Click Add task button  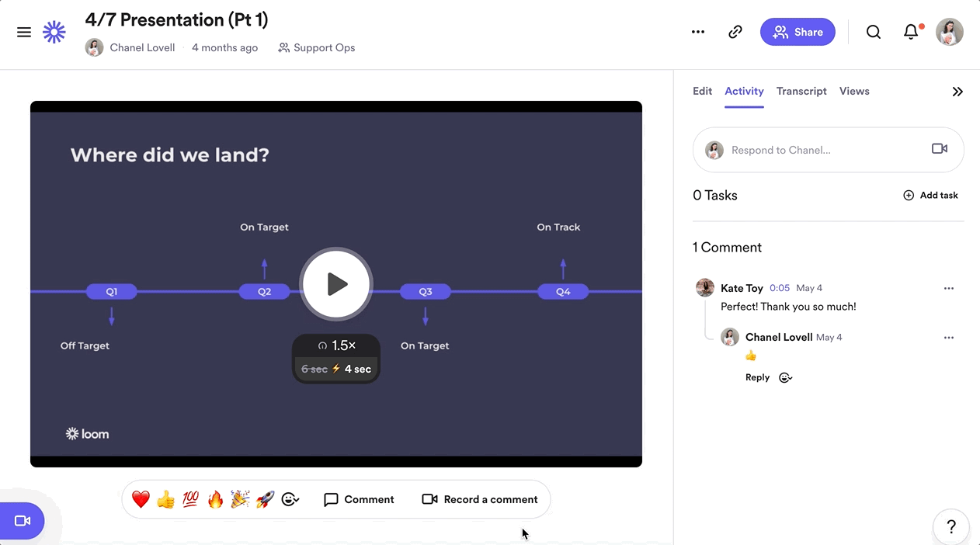[930, 196]
